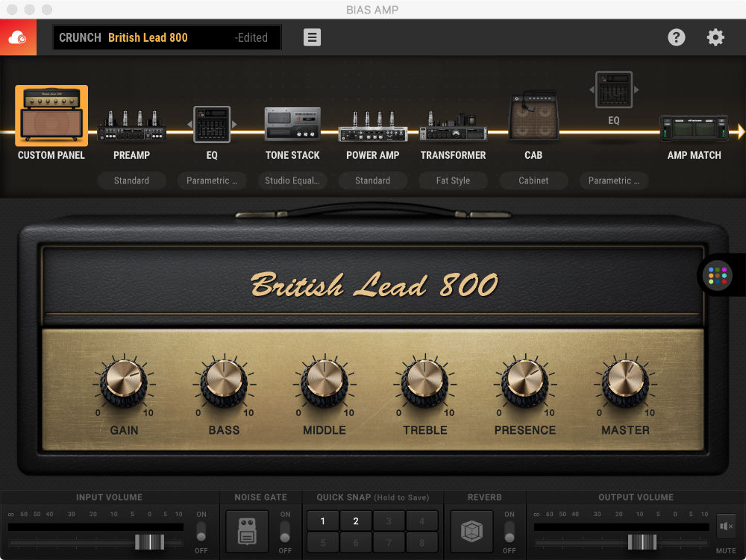The height and width of the screenshot is (560, 746).
Task: Open the Fat Style dropdown under Transformer
Action: [x=453, y=180]
